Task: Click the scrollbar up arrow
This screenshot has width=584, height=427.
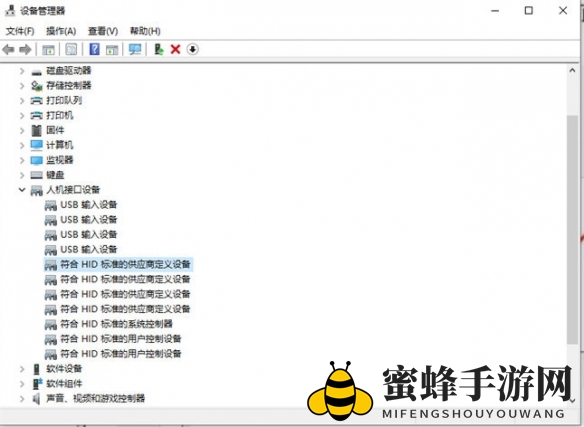Action: (x=572, y=70)
